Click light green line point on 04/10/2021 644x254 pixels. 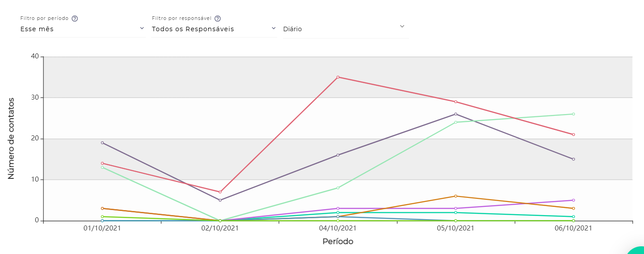click(x=338, y=188)
